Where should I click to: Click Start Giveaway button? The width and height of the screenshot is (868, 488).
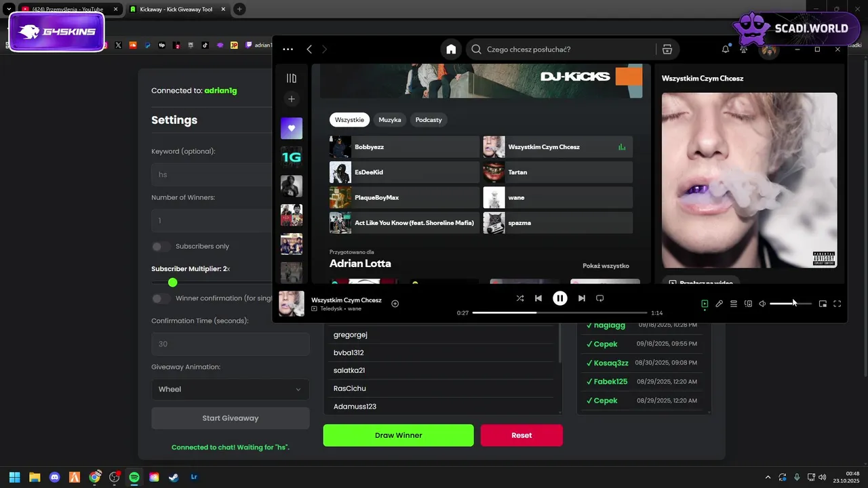tap(231, 418)
